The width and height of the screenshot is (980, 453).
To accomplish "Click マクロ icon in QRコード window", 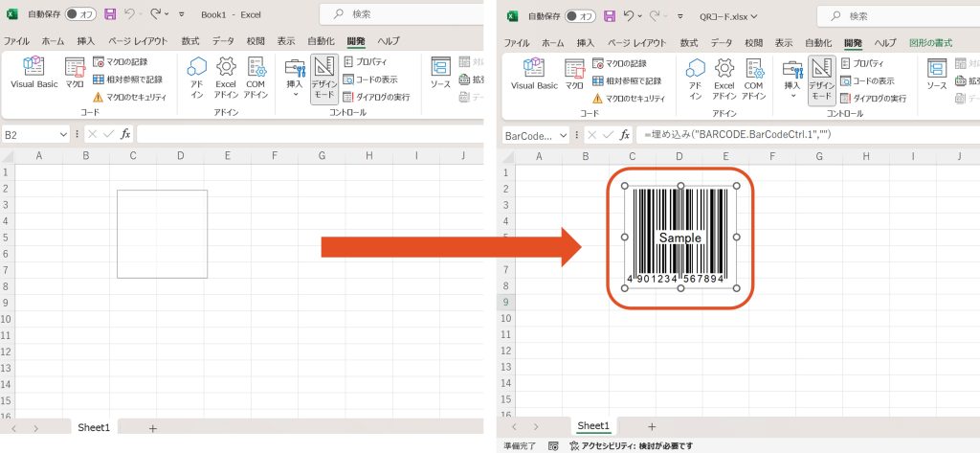I will (x=574, y=75).
